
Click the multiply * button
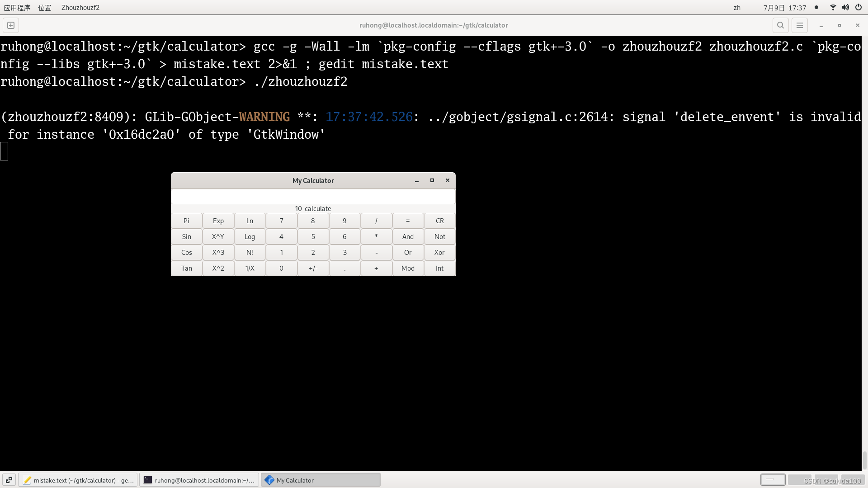click(377, 237)
